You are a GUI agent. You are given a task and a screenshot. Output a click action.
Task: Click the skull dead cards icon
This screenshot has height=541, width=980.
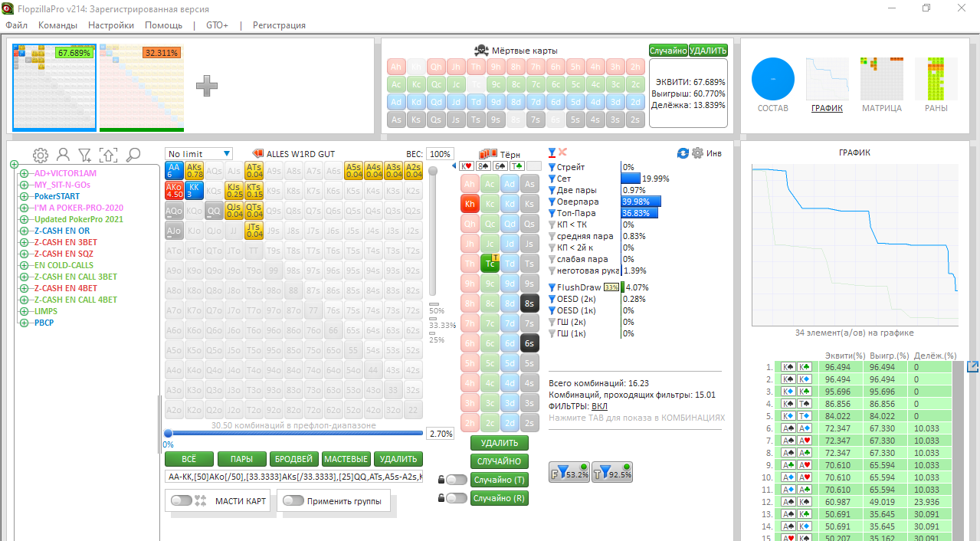(481, 51)
